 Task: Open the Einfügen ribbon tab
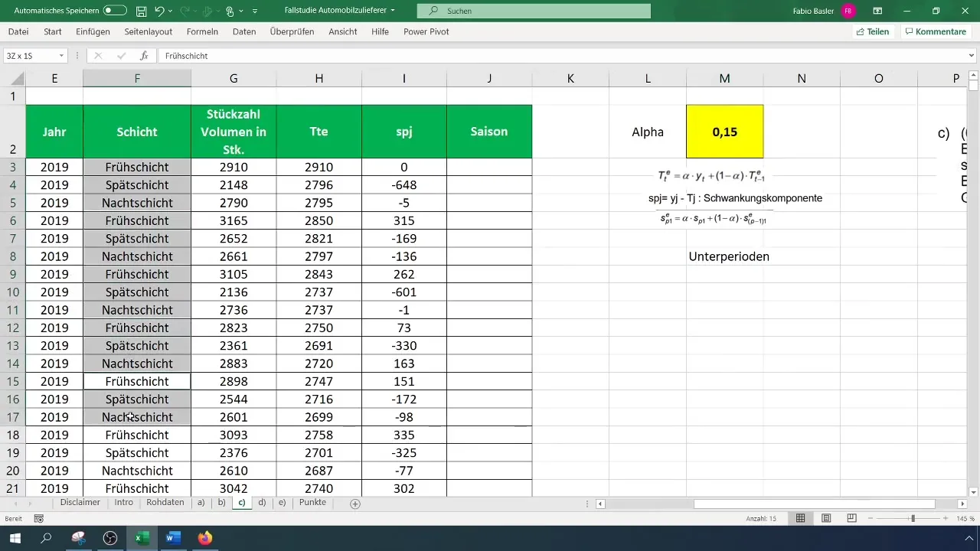point(93,32)
